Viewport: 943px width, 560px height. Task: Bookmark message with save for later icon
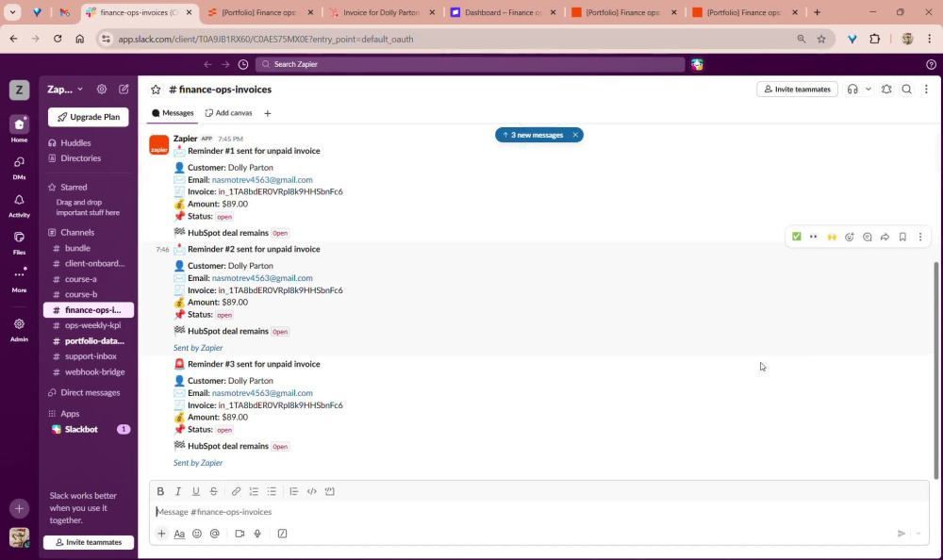coord(902,237)
